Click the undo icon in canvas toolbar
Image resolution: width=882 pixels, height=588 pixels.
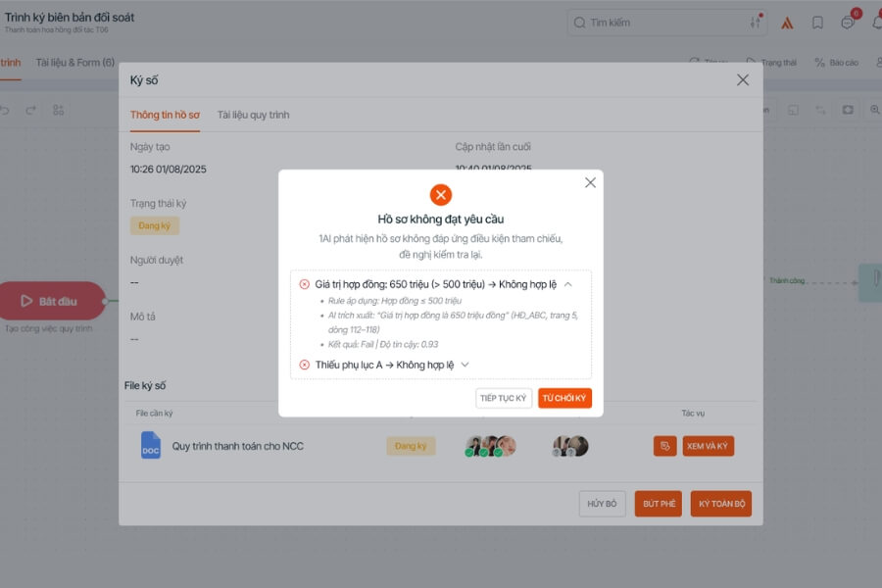pos(5,110)
